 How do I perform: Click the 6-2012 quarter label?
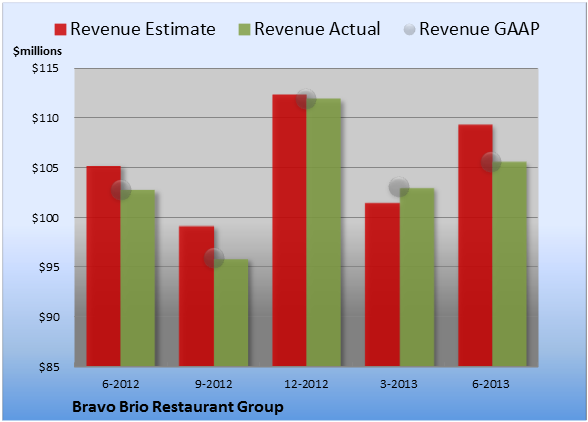pyautogui.click(x=121, y=384)
